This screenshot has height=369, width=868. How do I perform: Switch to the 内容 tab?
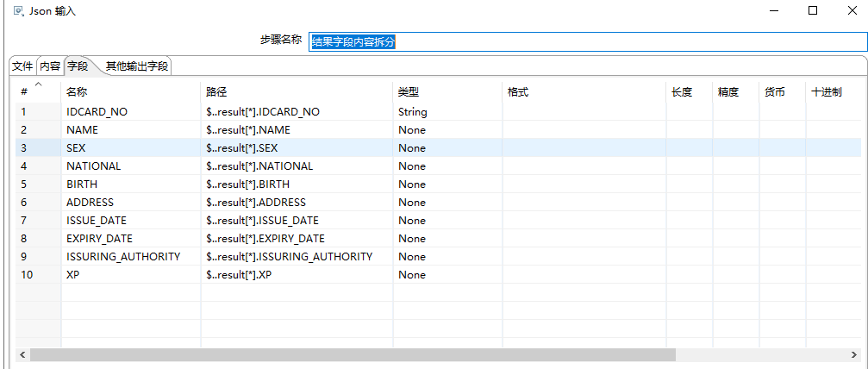coord(50,66)
